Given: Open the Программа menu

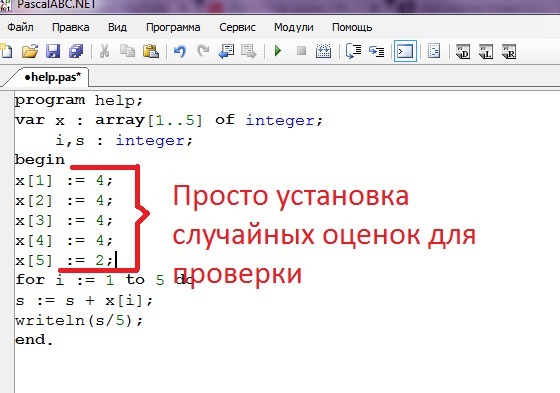Looking at the screenshot, I should 173,28.
